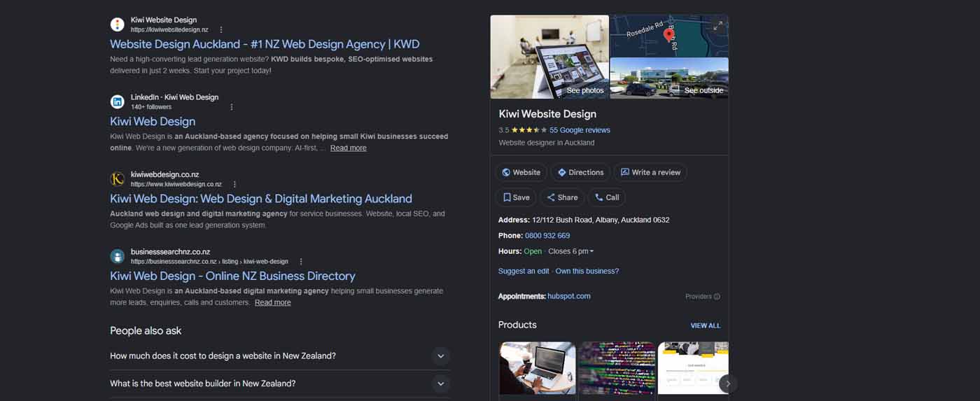Click the Call button
Image resolution: width=980 pixels, height=401 pixels.
tap(607, 197)
